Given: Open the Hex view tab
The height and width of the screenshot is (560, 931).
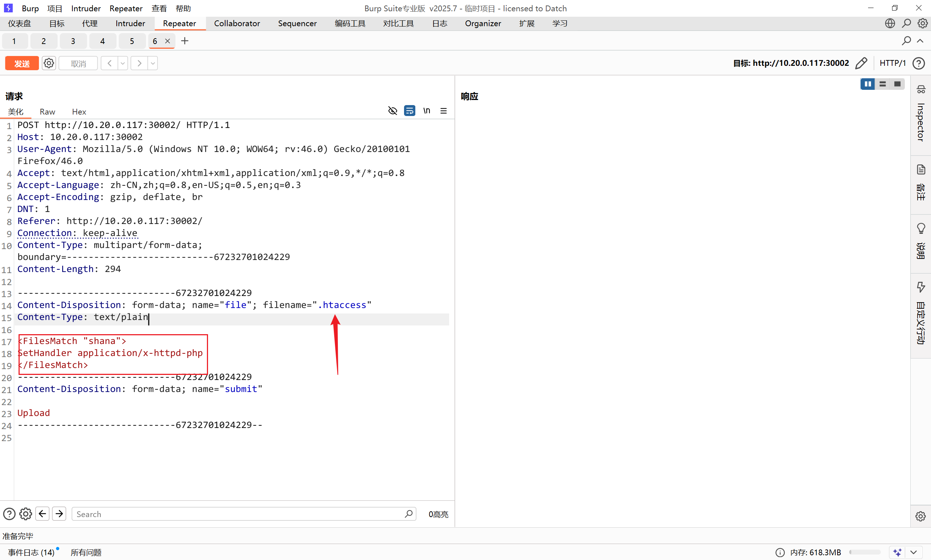Looking at the screenshot, I should 79,112.
